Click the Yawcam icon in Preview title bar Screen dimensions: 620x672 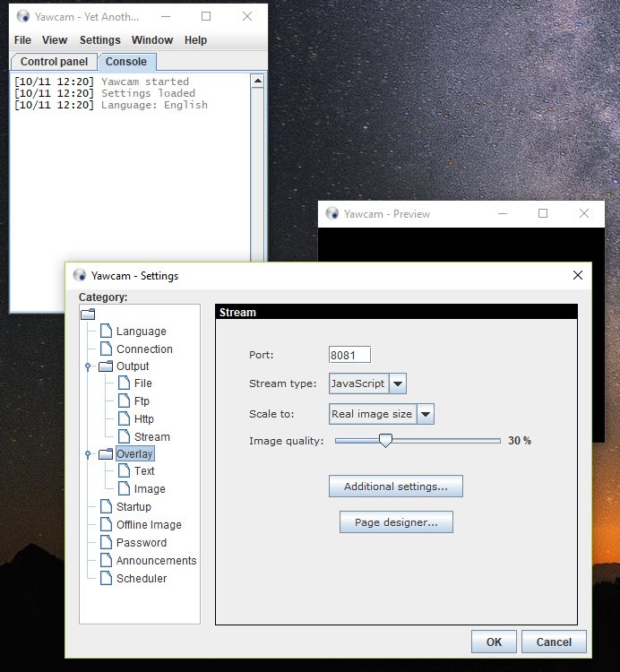(332, 213)
